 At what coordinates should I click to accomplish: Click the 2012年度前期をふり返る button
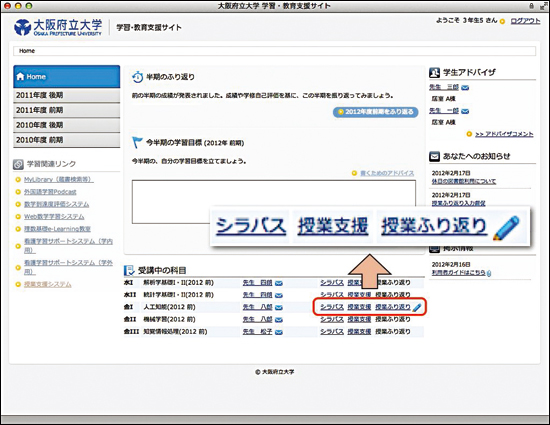(375, 112)
